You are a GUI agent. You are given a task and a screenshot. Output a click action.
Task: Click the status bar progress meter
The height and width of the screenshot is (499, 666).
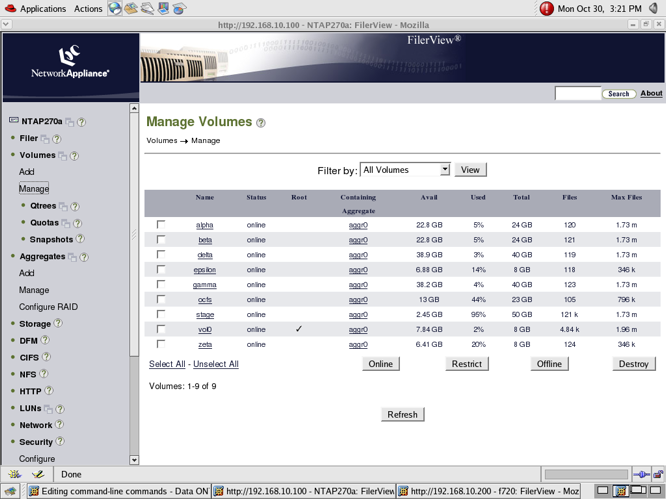(x=586, y=474)
